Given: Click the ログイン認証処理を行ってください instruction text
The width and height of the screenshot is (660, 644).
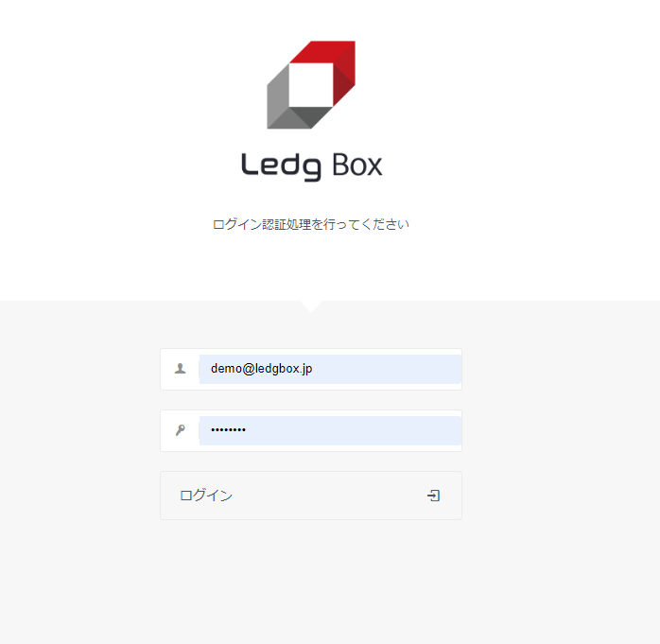Looking at the screenshot, I should point(311,224).
